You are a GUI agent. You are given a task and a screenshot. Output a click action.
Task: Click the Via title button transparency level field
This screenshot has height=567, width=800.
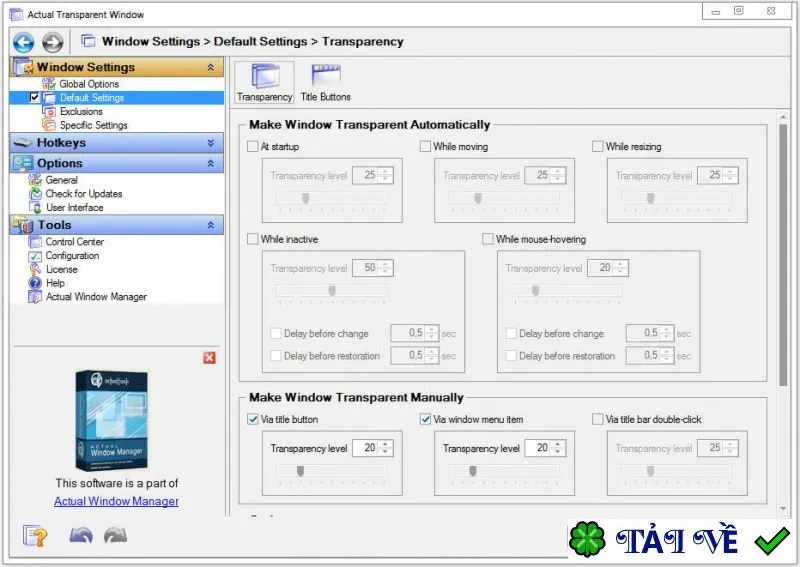[372, 449]
